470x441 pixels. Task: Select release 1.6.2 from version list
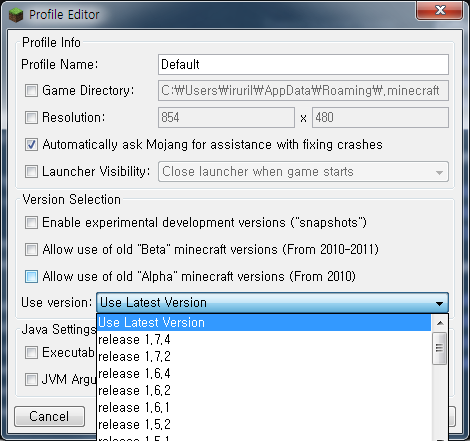(x=264, y=391)
